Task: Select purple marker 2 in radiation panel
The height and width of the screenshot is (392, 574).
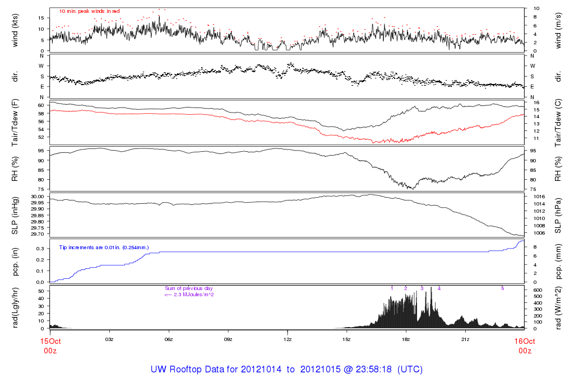Action: (x=405, y=288)
